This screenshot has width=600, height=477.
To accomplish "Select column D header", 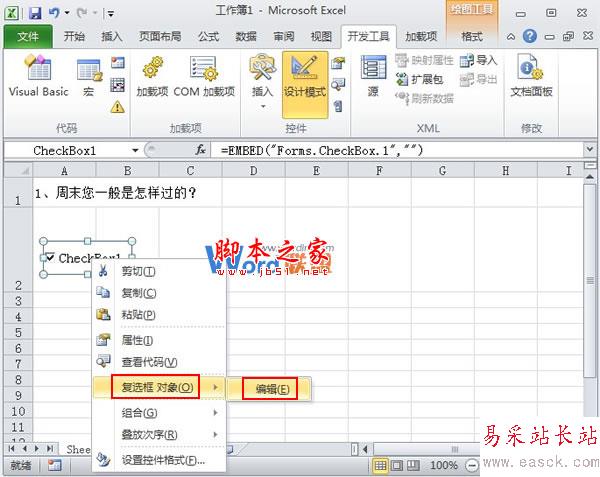I will click(x=253, y=171).
